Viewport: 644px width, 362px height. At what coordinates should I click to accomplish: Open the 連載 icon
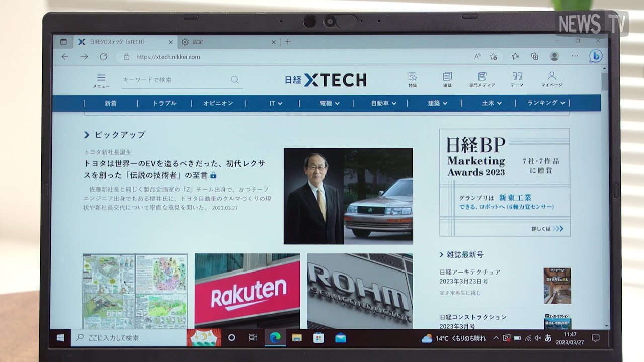pos(447,79)
